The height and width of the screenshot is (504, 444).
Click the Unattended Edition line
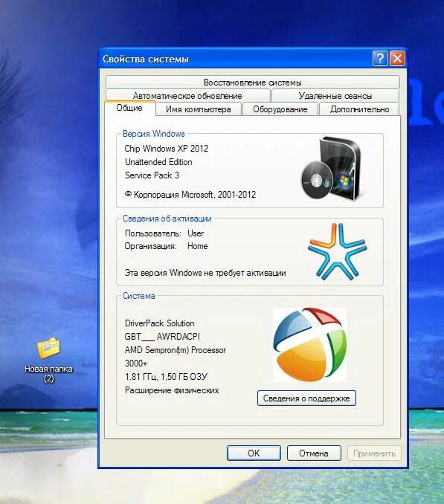pyautogui.click(x=158, y=162)
